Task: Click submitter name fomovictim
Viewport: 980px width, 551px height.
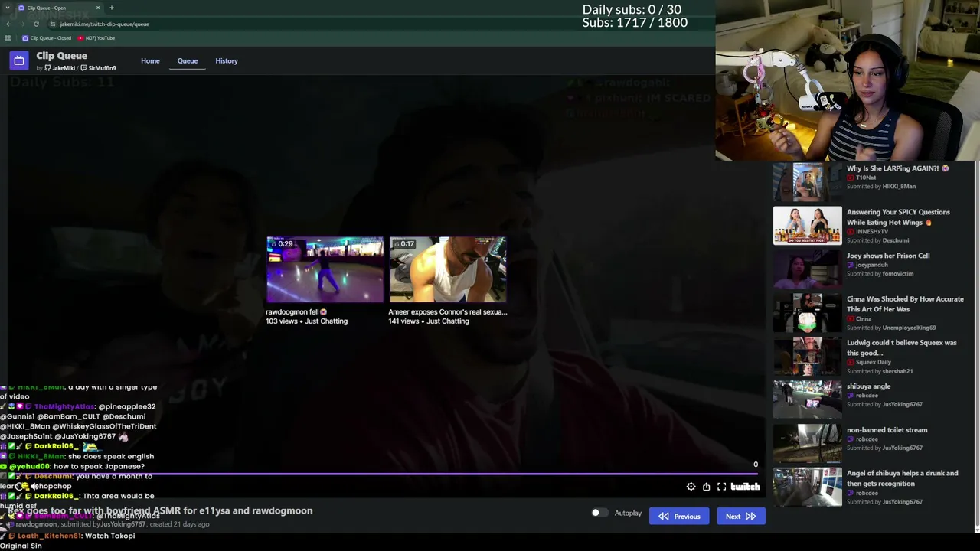Action: point(898,273)
